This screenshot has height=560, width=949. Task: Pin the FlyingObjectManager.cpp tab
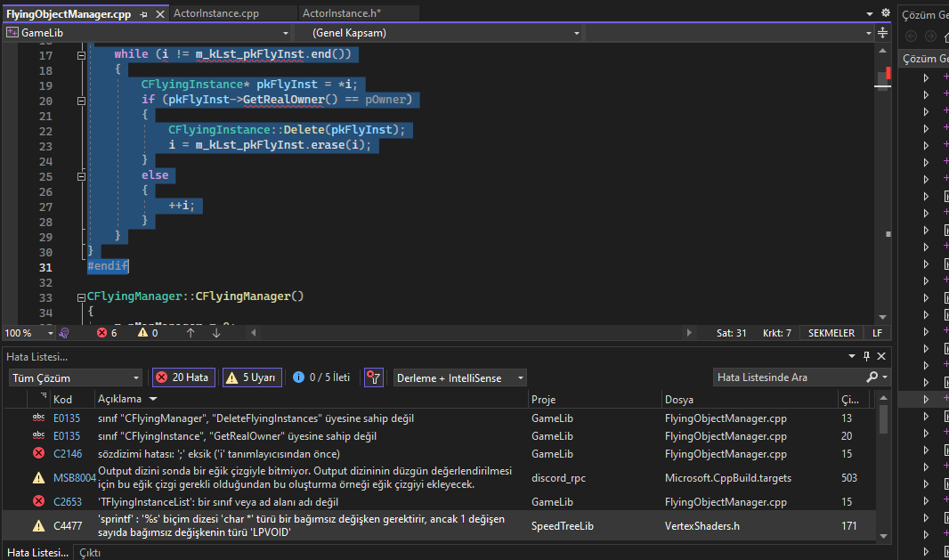coord(144,14)
